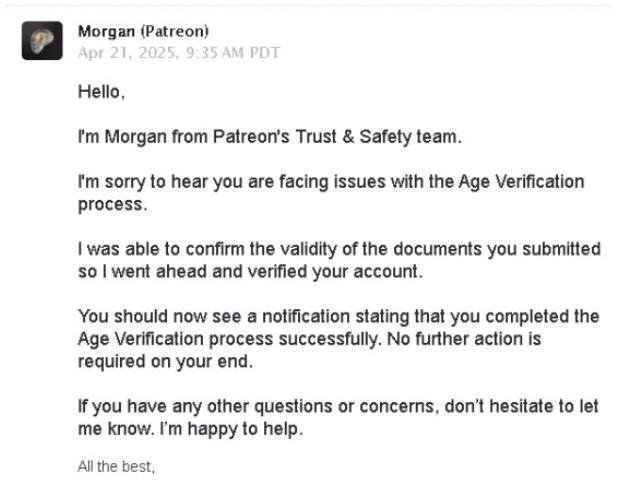Click the paragraph starting I'm sorry to hear

(x=331, y=193)
